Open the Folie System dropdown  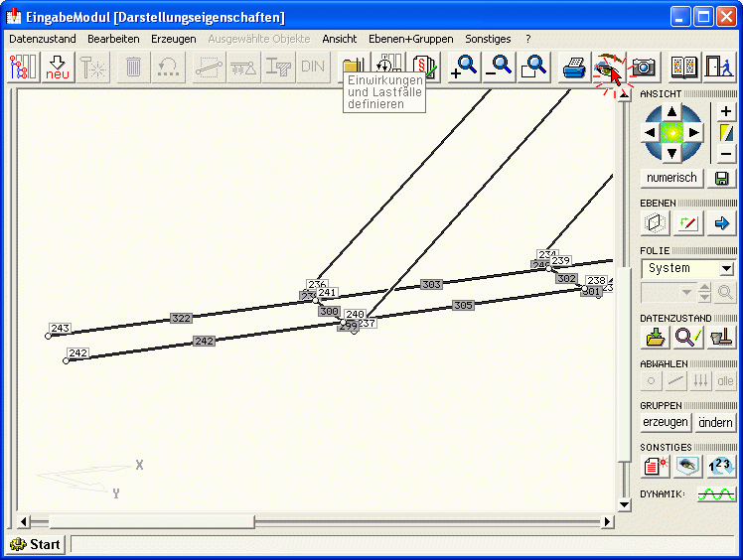click(726, 268)
